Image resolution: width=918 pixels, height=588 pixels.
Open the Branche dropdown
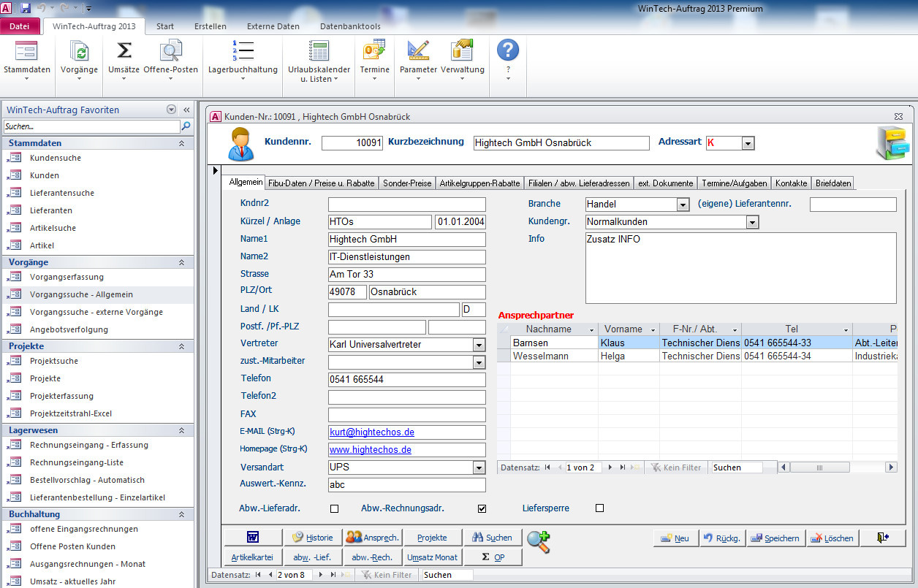pyautogui.click(x=683, y=205)
